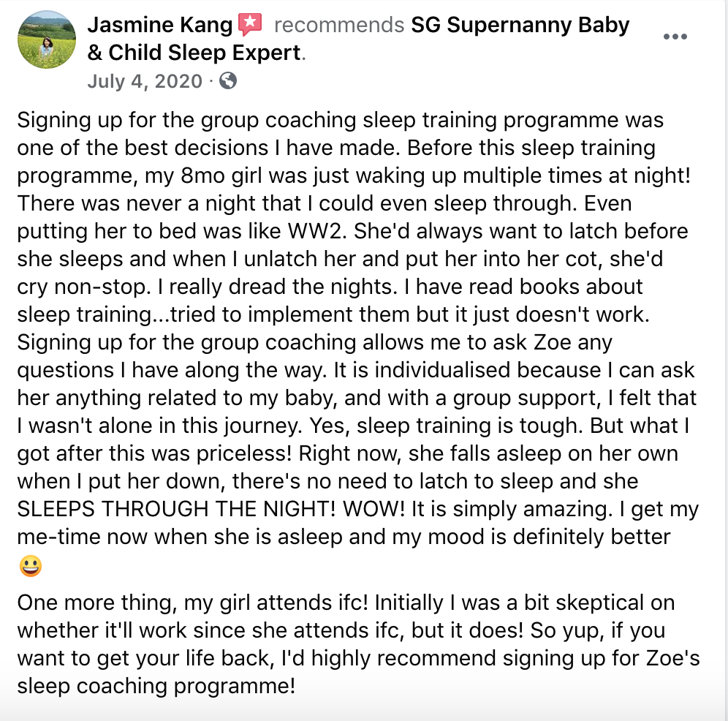Open the three-dot post options menu
The height and width of the screenshot is (721, 728).
pos(675,37)
